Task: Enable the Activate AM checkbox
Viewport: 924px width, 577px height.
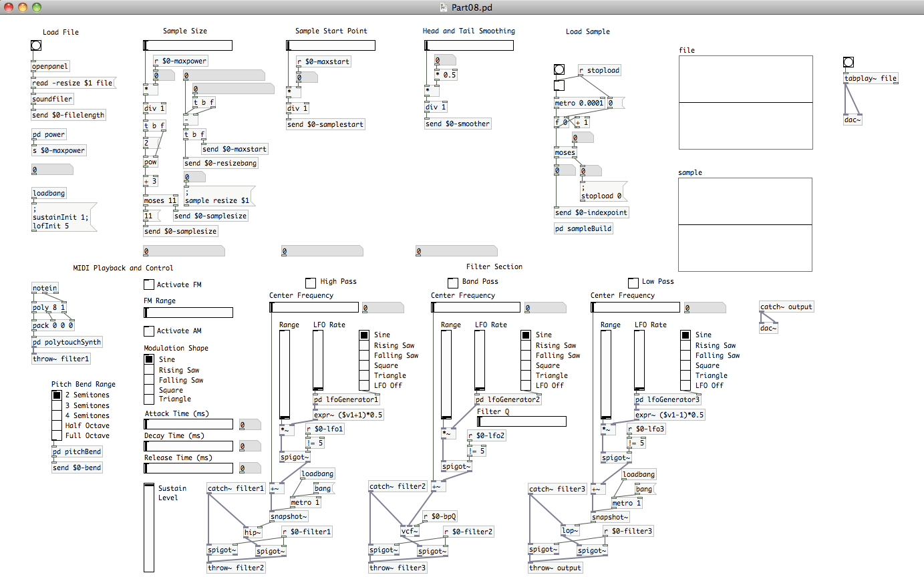Action: (x=149, y=331)
